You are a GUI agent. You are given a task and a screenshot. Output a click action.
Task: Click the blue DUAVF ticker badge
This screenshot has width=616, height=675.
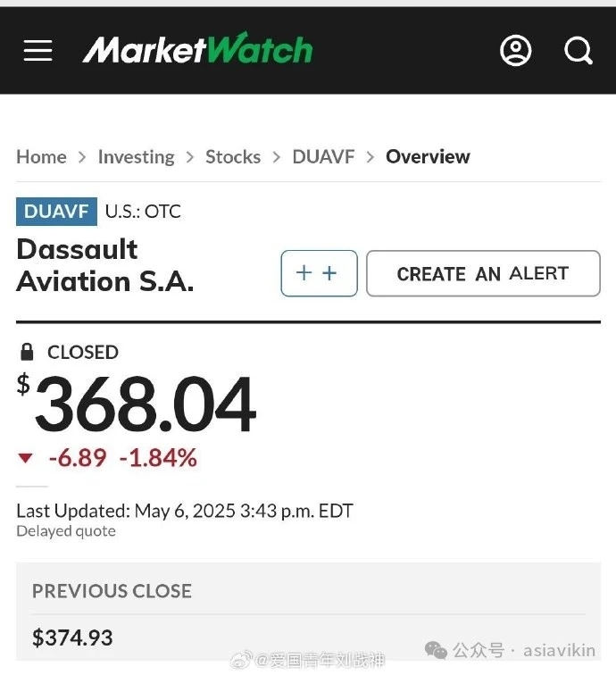pos(56,212)
